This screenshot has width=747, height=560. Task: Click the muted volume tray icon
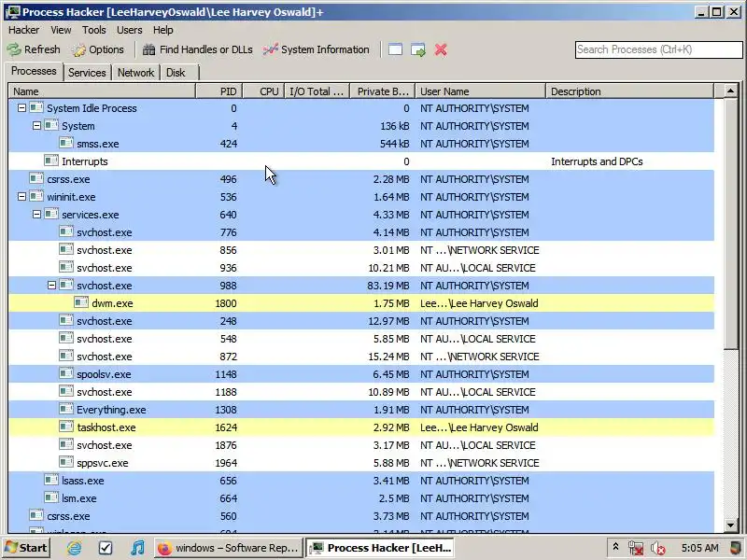click(658, 548)
